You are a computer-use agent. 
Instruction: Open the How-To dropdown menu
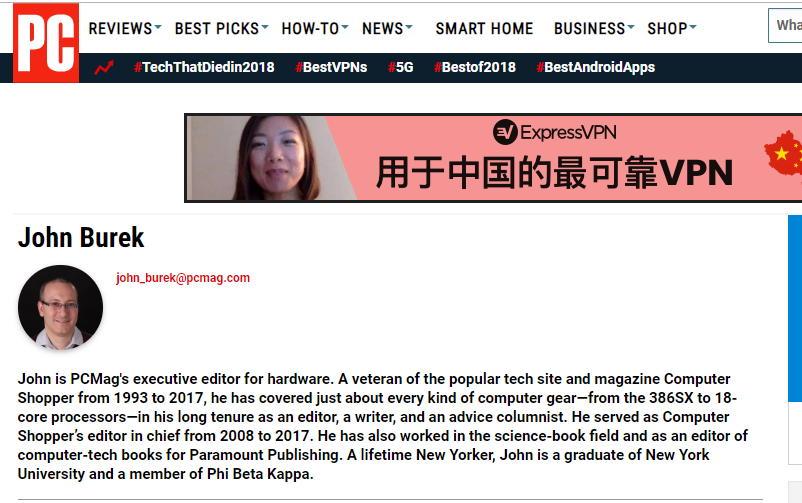tap(315, 28)
